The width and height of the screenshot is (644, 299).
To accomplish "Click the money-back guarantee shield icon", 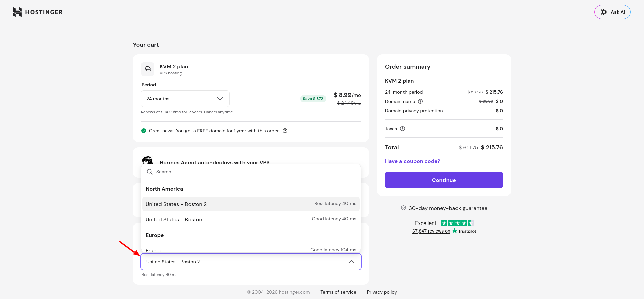I will coord(404,208).
